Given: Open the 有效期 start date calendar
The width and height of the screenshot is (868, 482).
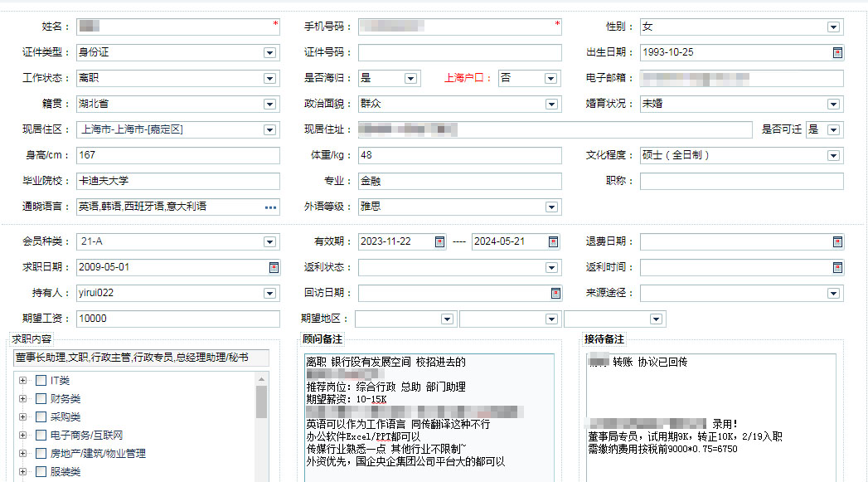Looking at the screenshot, I should pos(439,242).
